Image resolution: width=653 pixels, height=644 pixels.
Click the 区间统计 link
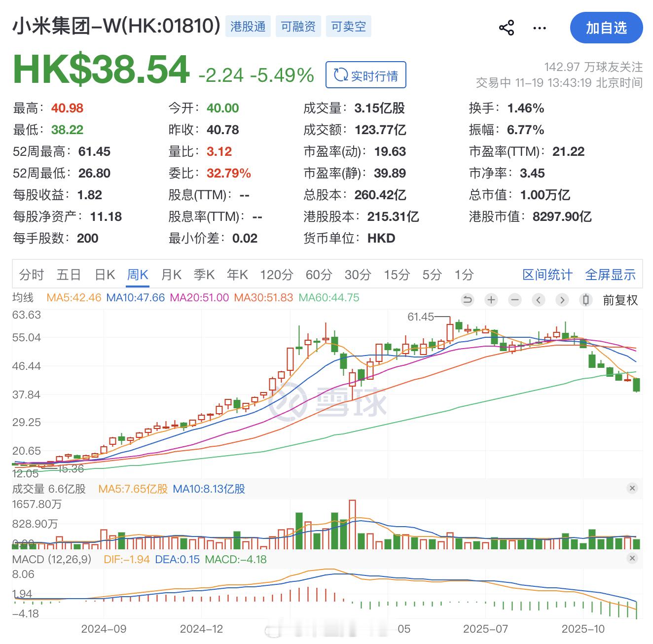[x=547, y=275]
